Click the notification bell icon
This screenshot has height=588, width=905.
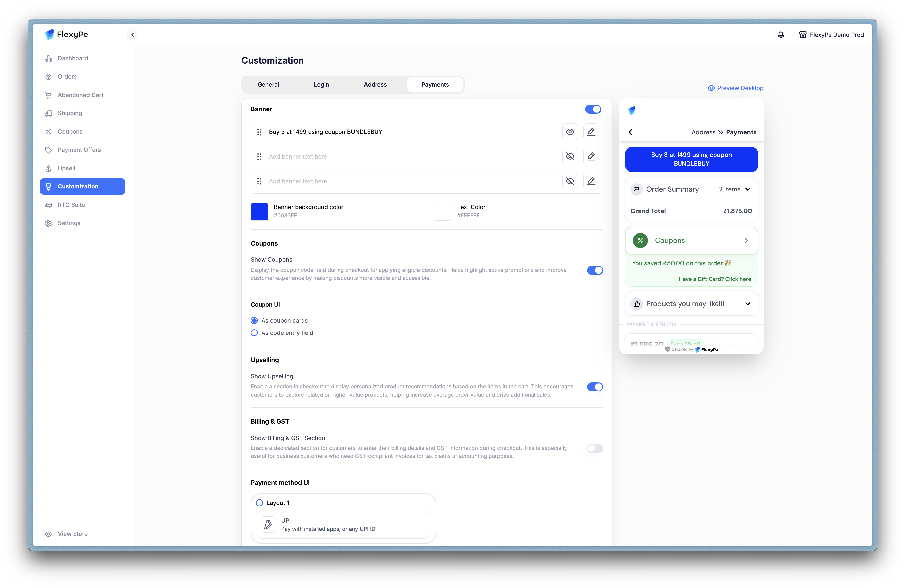[x=780, y=35]
